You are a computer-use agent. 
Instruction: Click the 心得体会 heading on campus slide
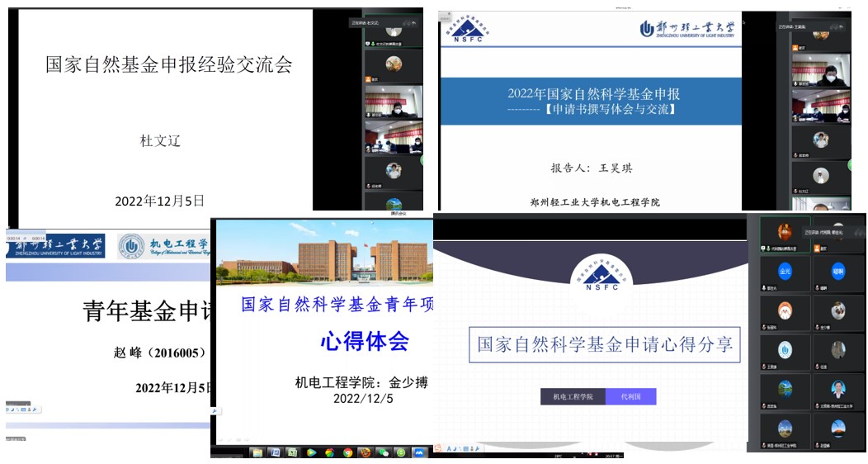click(x=364, y=341)
